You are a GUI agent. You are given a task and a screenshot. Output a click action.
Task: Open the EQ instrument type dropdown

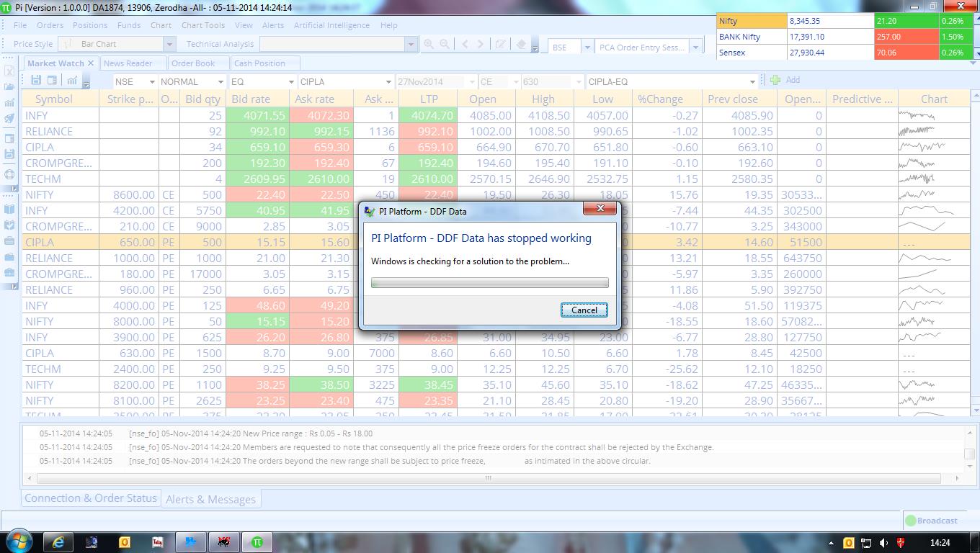coord(290,81)
